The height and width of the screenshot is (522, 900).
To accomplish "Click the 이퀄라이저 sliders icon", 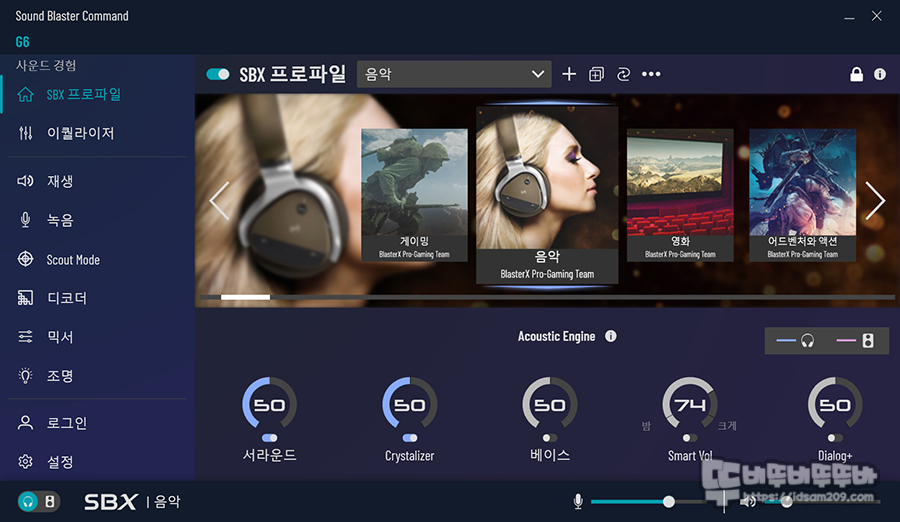I will coord(25,133).
